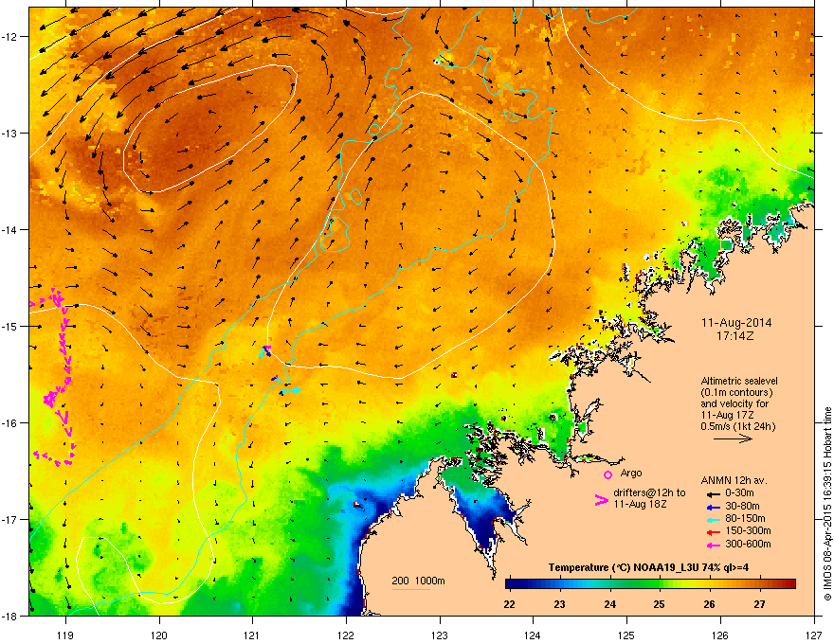Click the cyan bathymetry line legend sample
834x644 pixels.
tap(411, 590)
